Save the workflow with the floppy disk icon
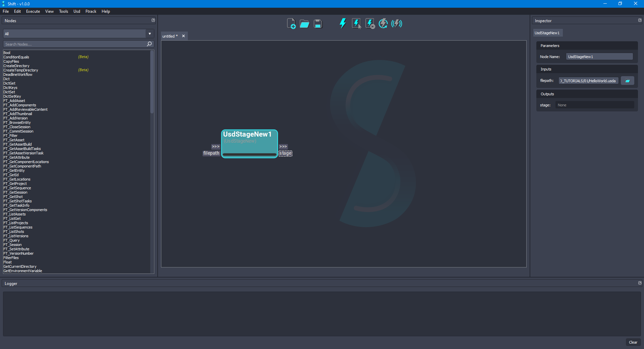 (318, 24)
